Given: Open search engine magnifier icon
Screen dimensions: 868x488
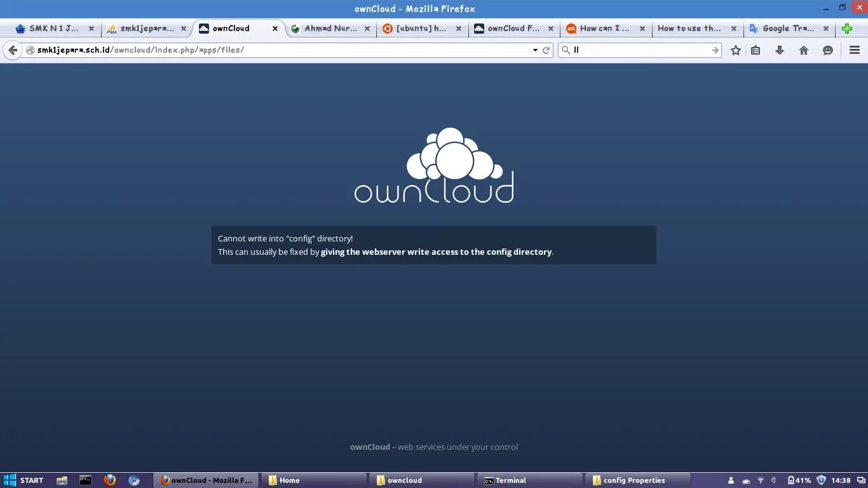Looking at the screenshot, I should (566, 50).
